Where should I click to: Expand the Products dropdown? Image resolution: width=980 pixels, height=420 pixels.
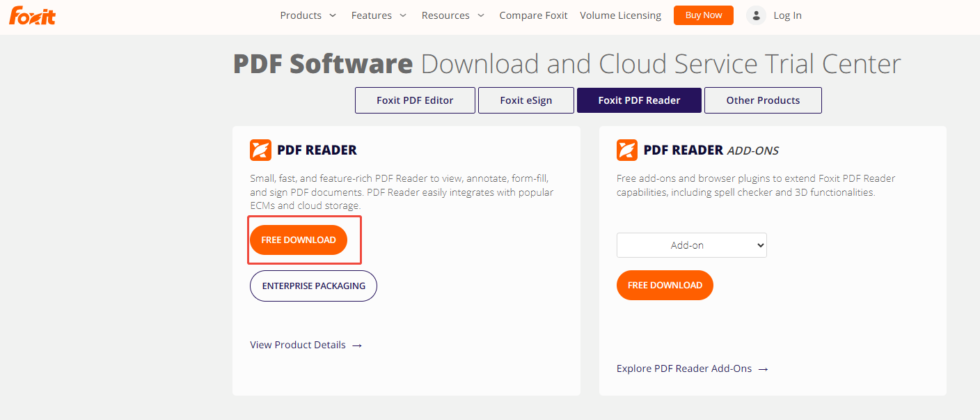pos(308,15)
